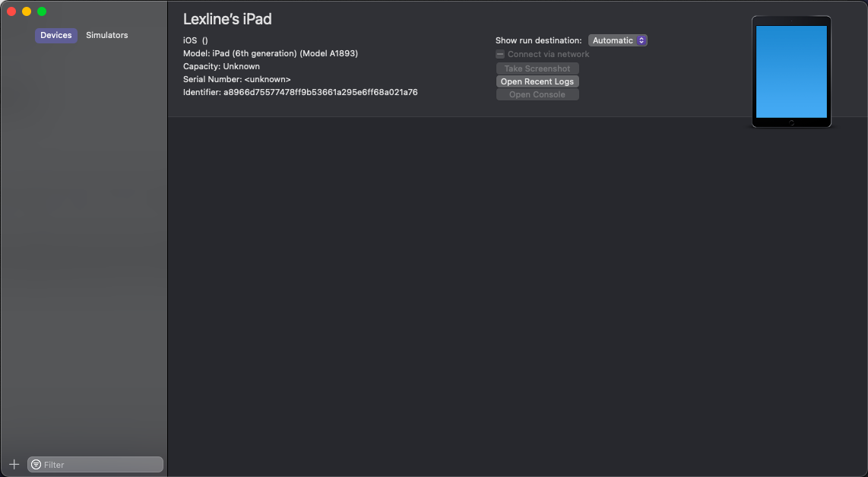
Task: Switch to the Devices tab
Action: [x=56, y=35]
